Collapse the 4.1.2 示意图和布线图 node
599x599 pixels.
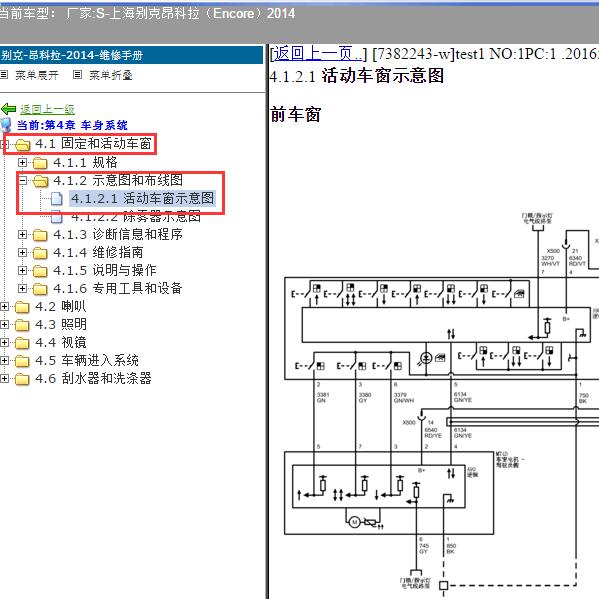[22, 180]
